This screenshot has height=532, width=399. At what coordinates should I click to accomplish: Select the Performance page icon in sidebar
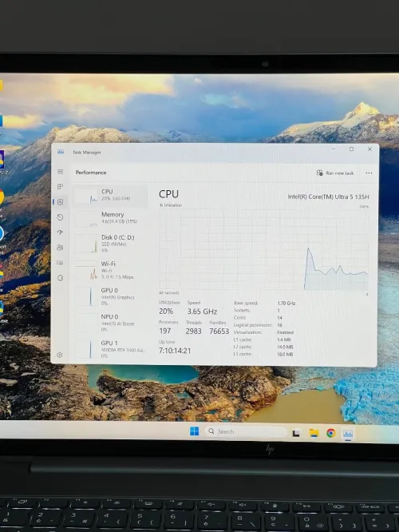point(61,202)
